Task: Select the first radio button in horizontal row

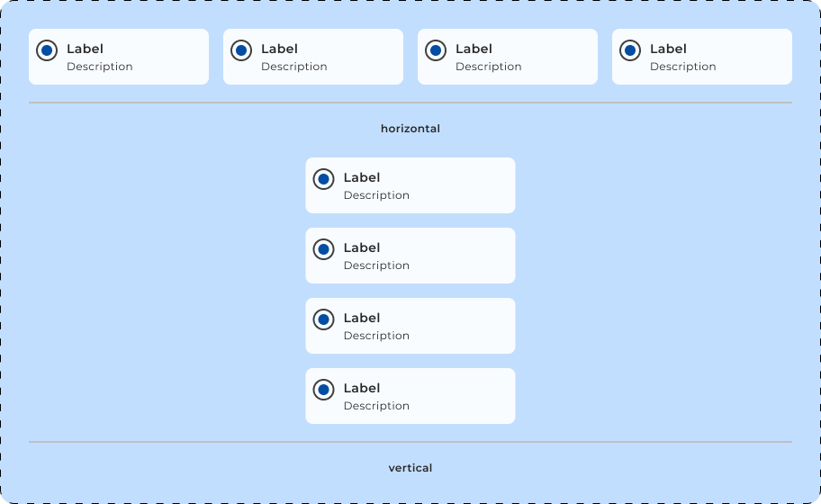Action: tap(47, 50)
